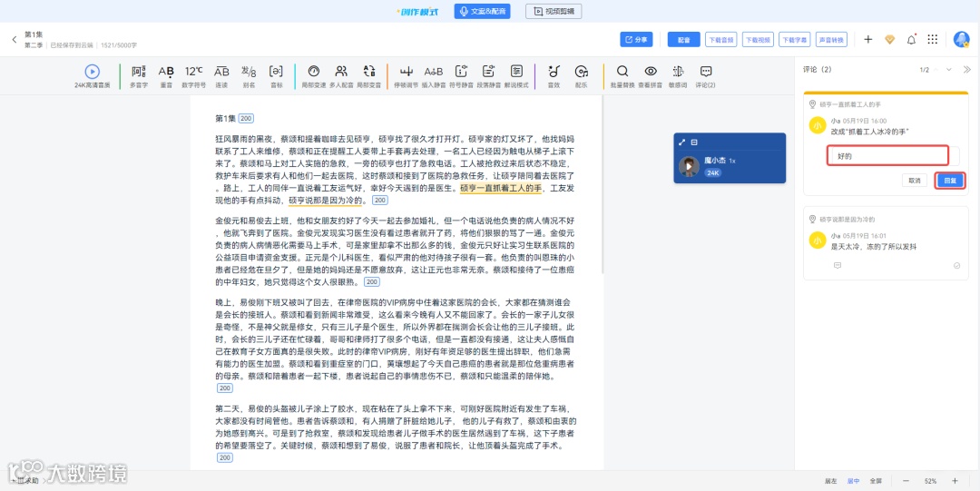Switch to 视频剪辑 tab
The image size is (980, 491).
point(554,11)
